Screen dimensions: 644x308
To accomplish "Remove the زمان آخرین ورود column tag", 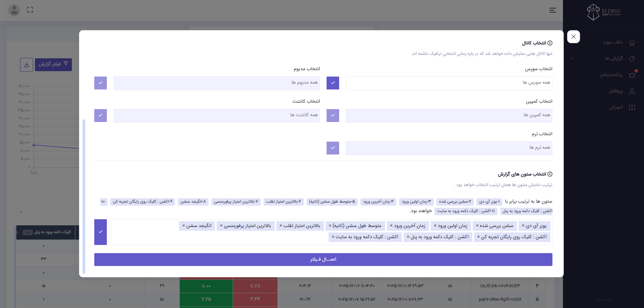I will coord(391,226).
